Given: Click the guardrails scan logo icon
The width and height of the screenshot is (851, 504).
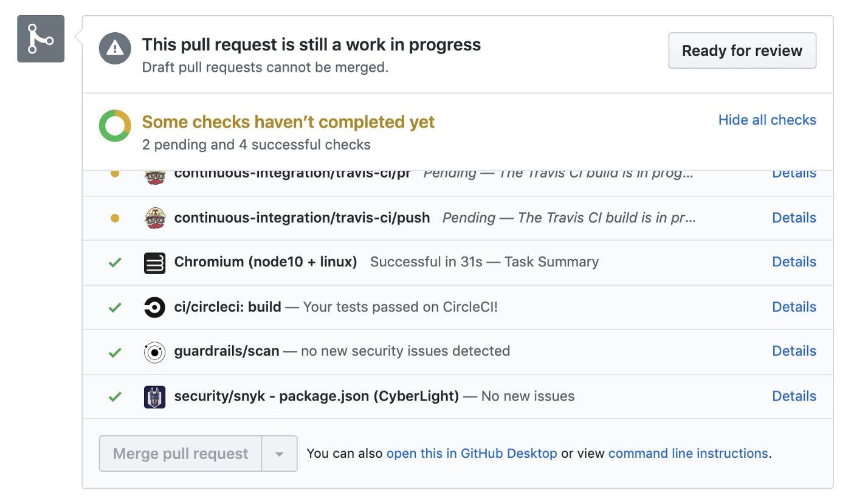Looking at the screenshot, I should (154, 352).
